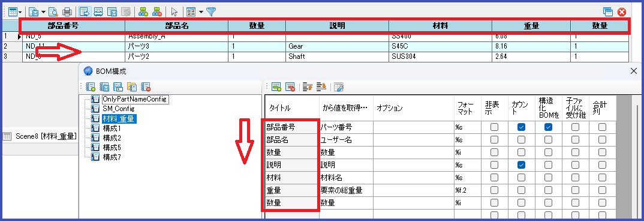Click save configuration icon in BOM構成
This screenshot has width=644, height=221.
pyautogui.click(x=104, y=86)
